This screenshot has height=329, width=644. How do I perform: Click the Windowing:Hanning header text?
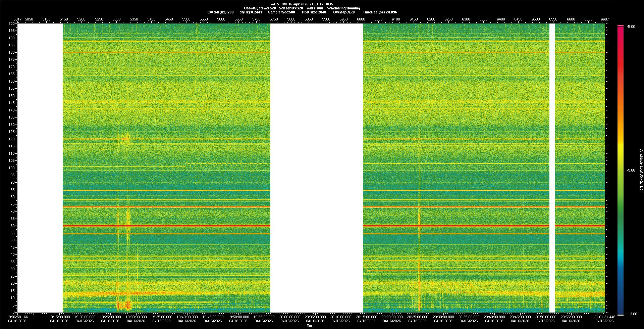tap(343, 8)
